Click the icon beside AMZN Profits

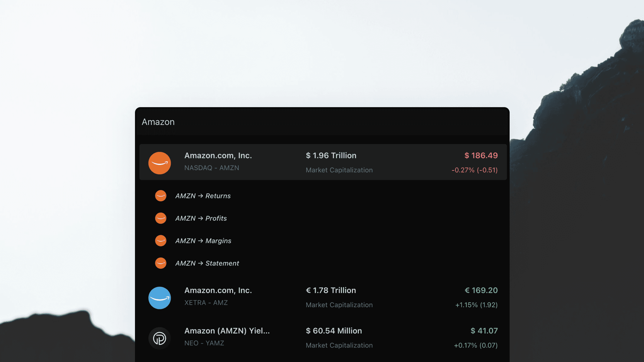161,218
